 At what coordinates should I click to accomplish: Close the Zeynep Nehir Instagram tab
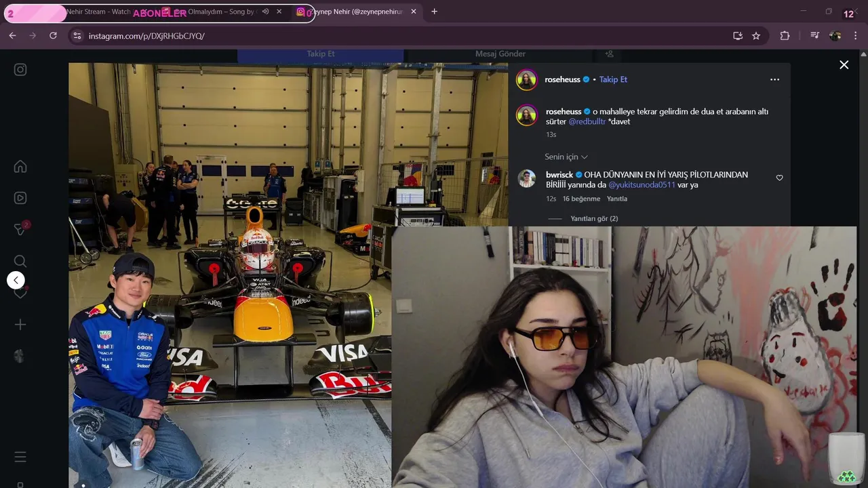coord(414,12)
